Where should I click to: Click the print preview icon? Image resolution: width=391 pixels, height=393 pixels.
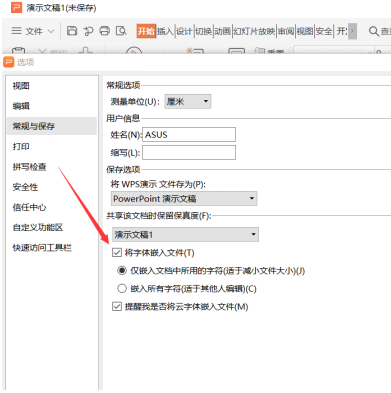point(121,31)
